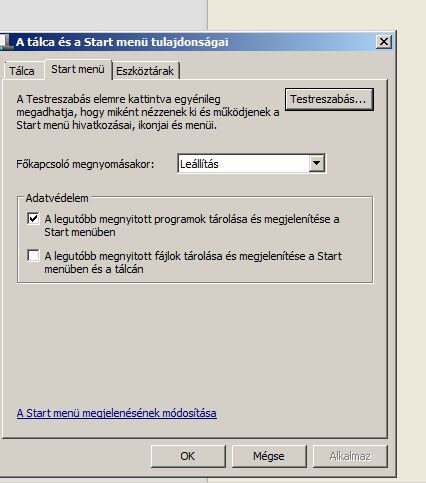Click the greyed-out Alkalmaz button
This screenshot has width=426, height=483.
(x=350, y=456)
